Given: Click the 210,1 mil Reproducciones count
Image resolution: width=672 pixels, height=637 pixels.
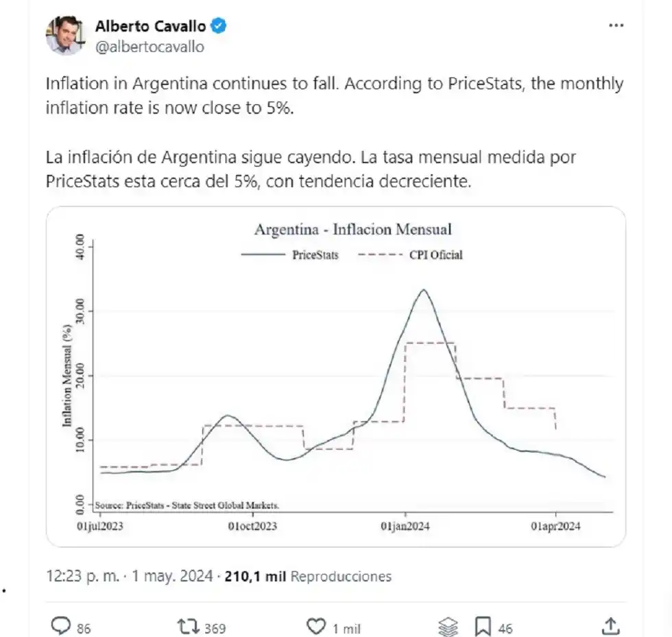Looking at the screenshot, I should coord(308,576).
